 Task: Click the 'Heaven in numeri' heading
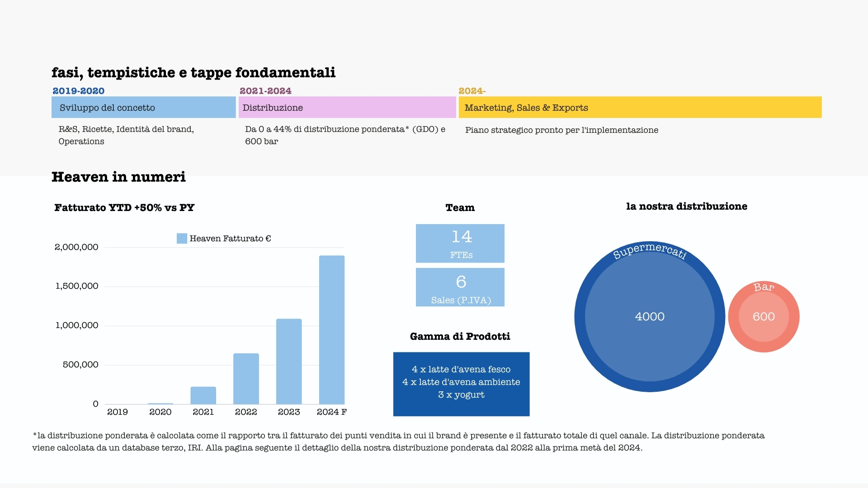pyautogui.click(x=118, y=177)
